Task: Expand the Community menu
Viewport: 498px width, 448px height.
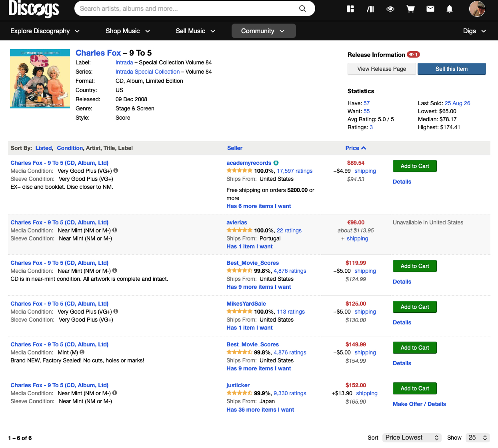Action: pos(264,31)
